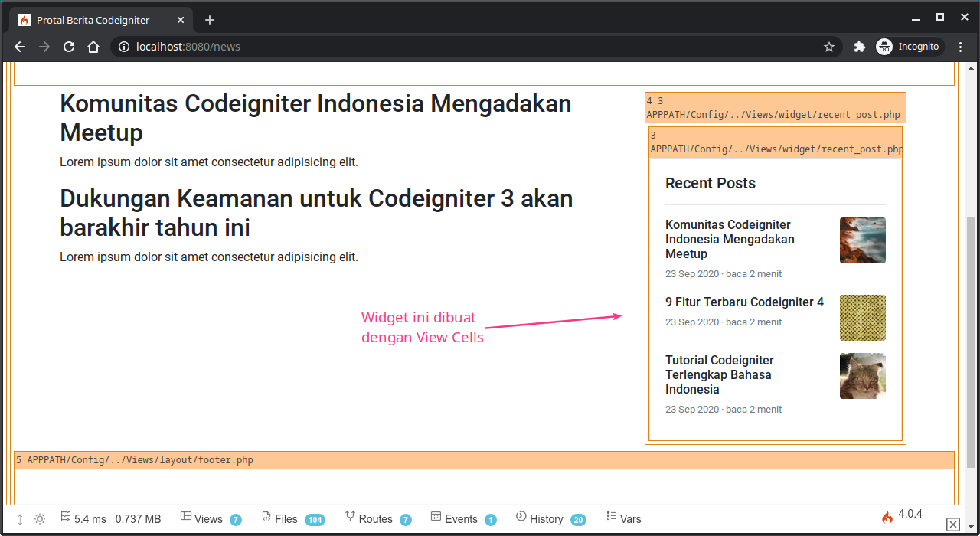Open the Files panel showing 104 files
The image size is (980, 536).
(284, 518)
